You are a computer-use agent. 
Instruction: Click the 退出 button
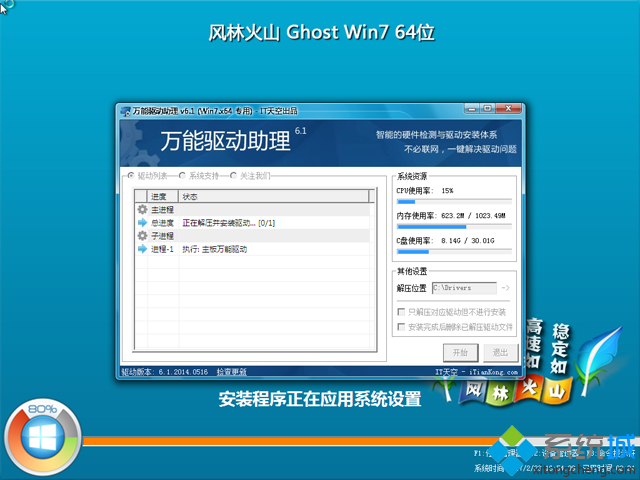tap(500, 353)
